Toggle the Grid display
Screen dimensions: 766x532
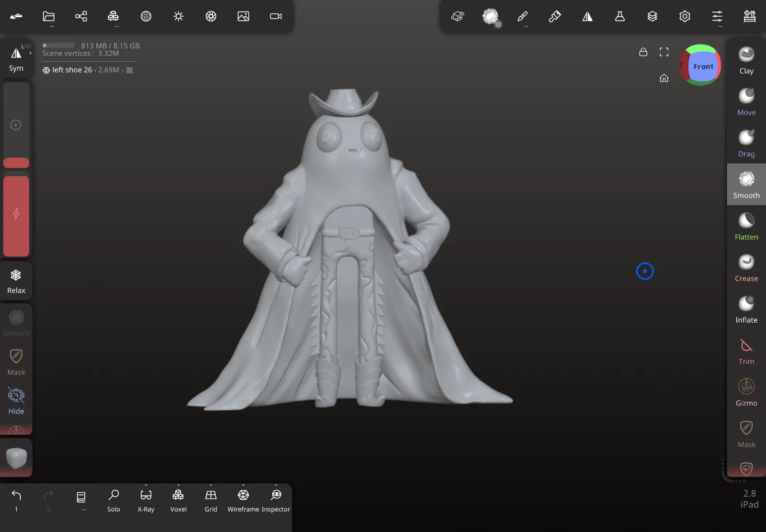211,500
